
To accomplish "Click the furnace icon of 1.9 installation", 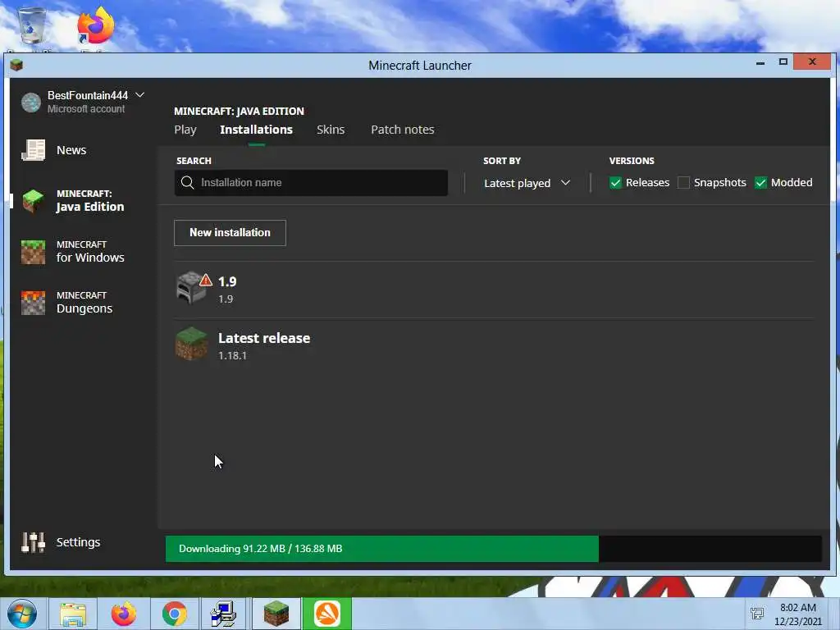I will point(190,288).
